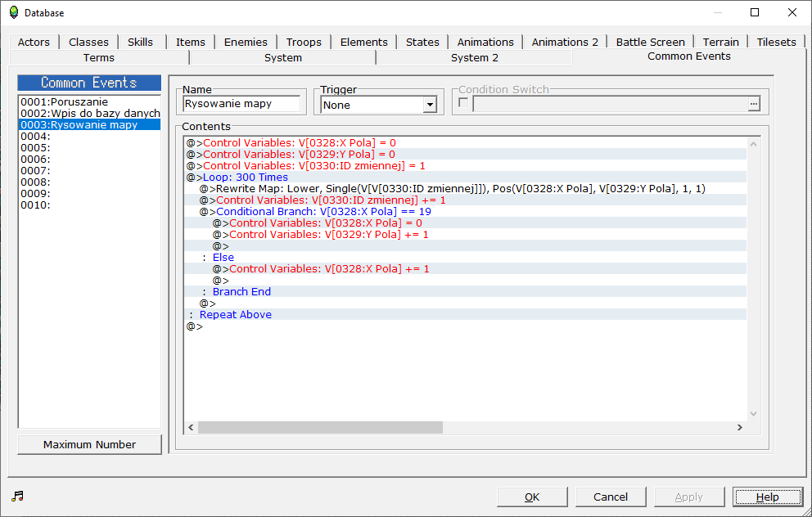The image size is (812, 517).
Task: Open the System 2 tab
Action: tap(475, 57)
